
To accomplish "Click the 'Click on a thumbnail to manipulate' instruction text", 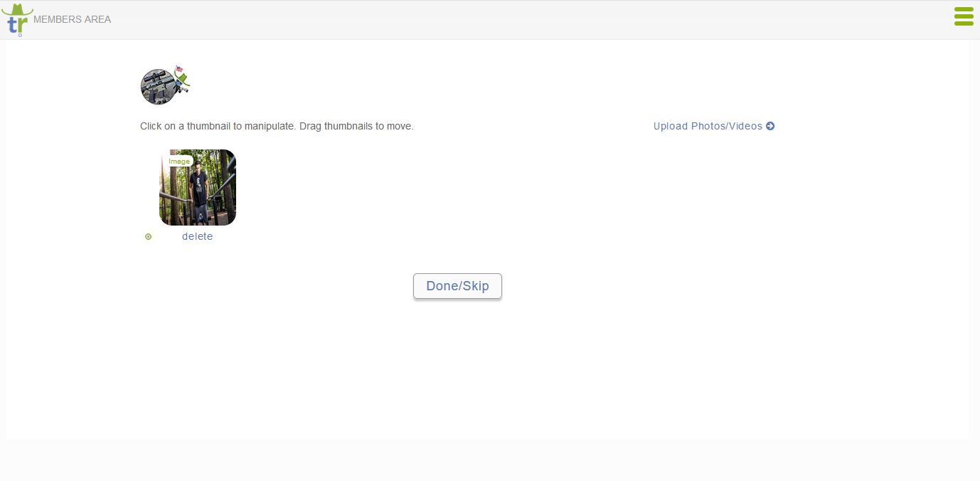I will click(277, 126).
